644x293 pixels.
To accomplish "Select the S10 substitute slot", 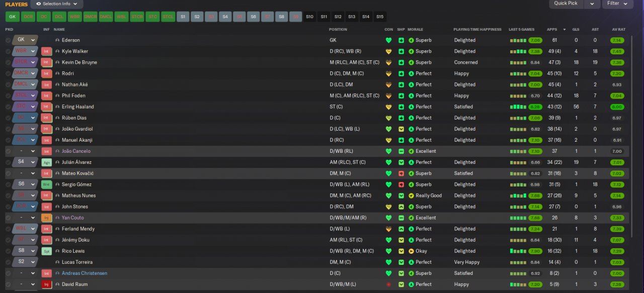I will click(x=309, y=17).
